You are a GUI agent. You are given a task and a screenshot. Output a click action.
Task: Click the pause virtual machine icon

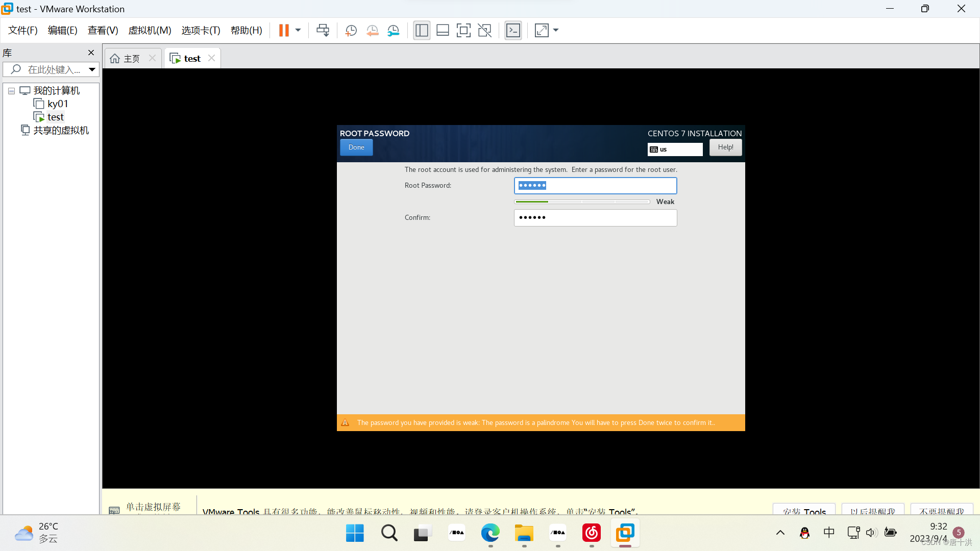[x=284, y=31]
